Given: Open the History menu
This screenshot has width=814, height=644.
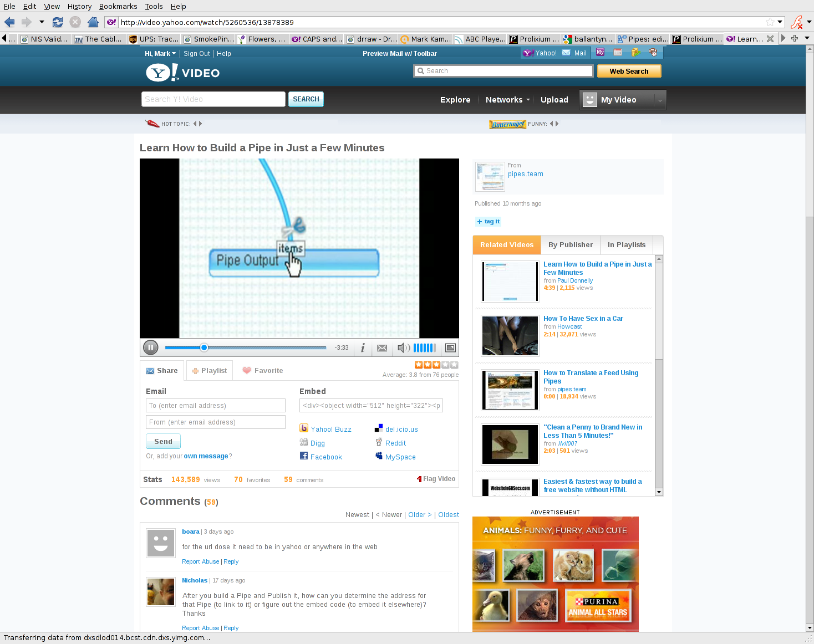Looking at the screenshot, I should [x=79, y=6].
